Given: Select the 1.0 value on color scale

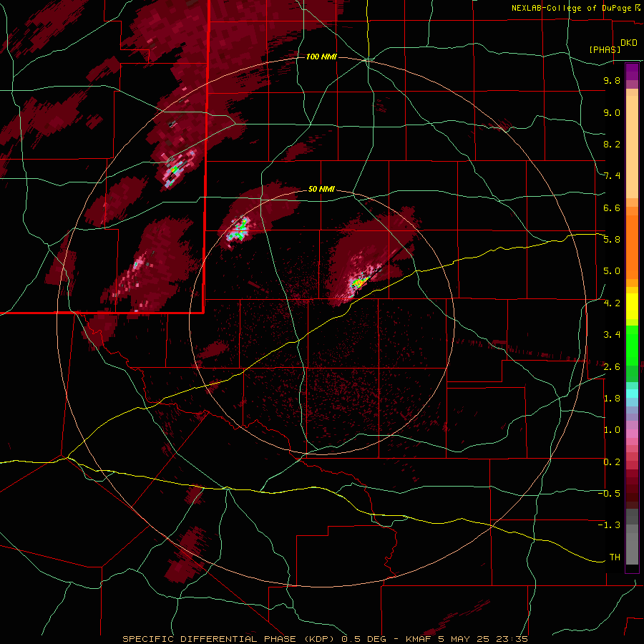Looking at the screenshot, I should (x=612, y=430).
